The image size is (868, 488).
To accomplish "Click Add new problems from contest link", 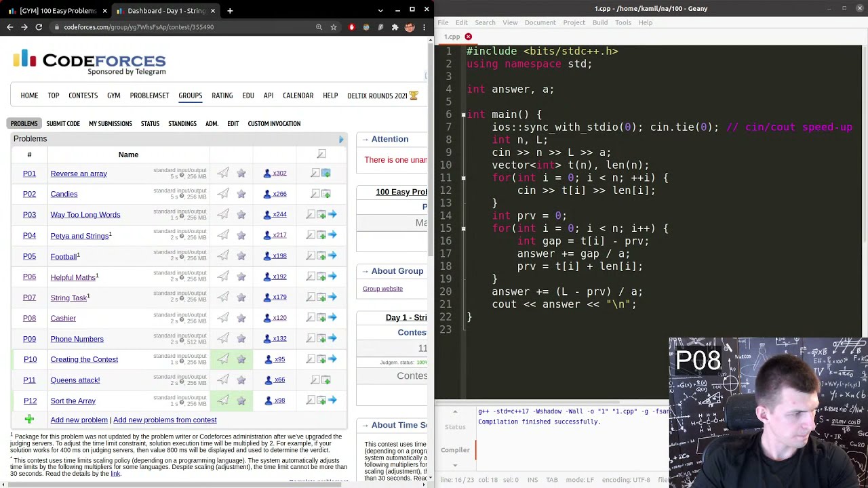I will click(165, 420).
